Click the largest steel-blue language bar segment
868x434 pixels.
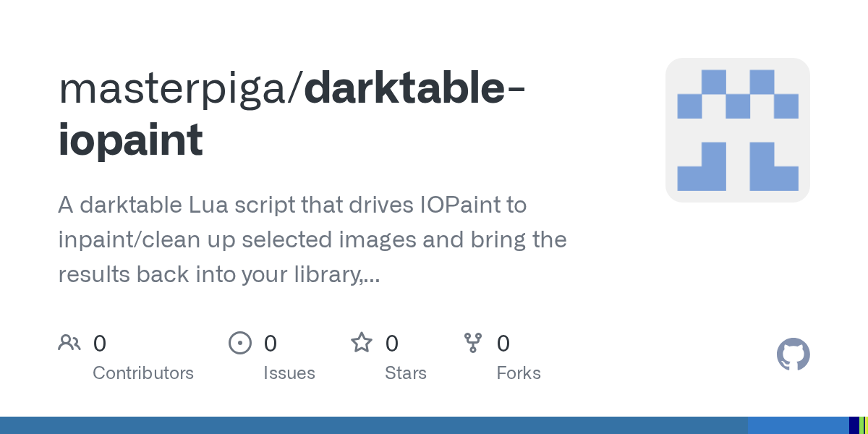click(x=374, y=425)
